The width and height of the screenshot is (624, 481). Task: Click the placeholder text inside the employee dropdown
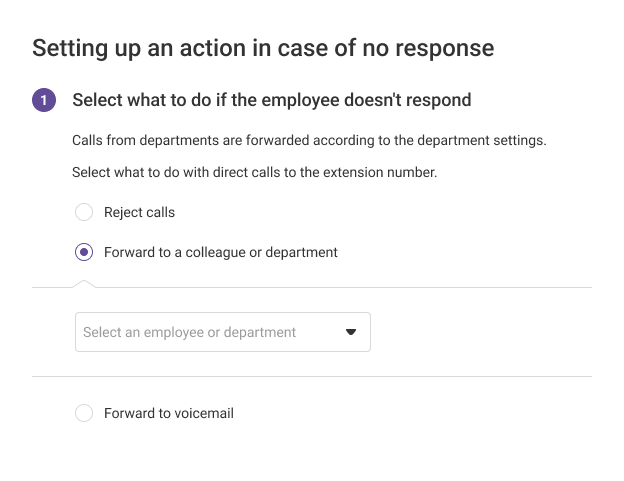189,332
